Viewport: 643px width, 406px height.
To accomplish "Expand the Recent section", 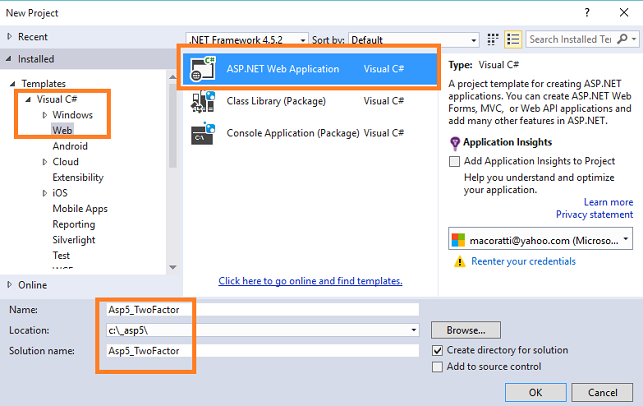I will pos(9,36).
